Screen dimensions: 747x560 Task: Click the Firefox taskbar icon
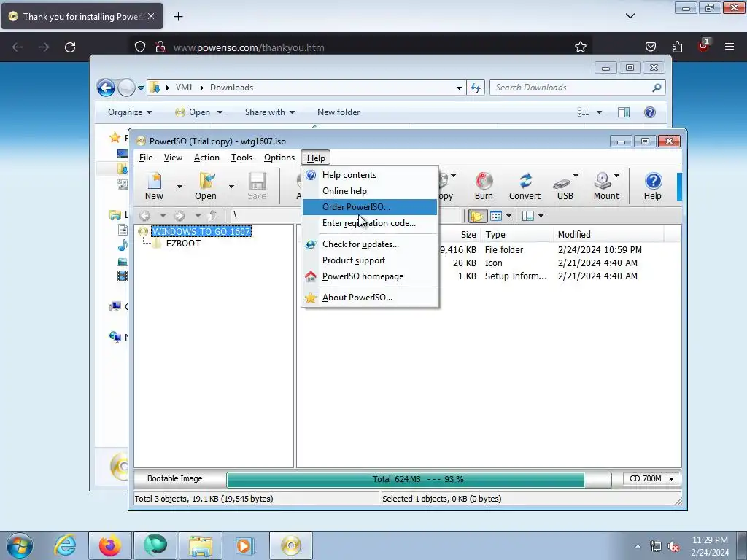click(x=110, y=545)
